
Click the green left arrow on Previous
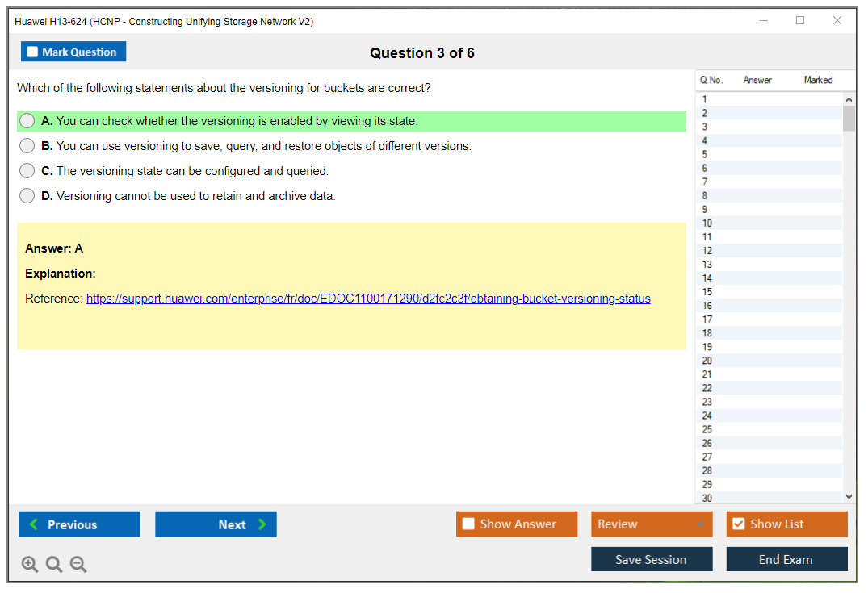coord(34,524)
